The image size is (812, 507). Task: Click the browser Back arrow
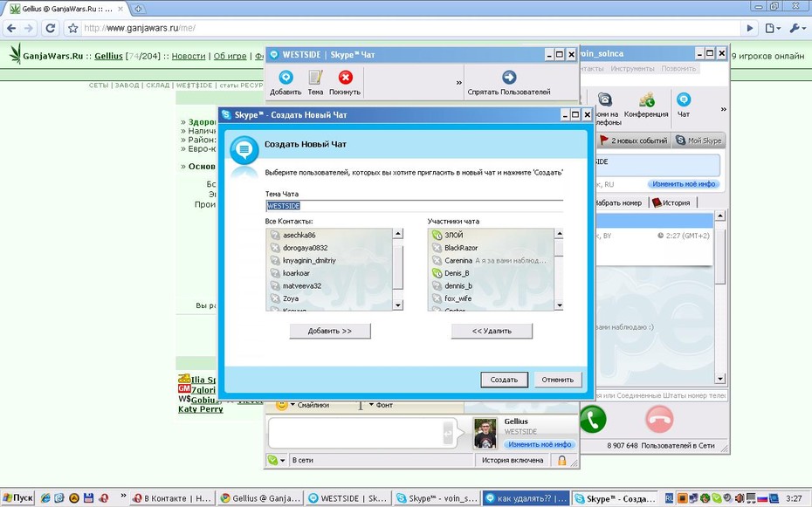pos(11,28)
